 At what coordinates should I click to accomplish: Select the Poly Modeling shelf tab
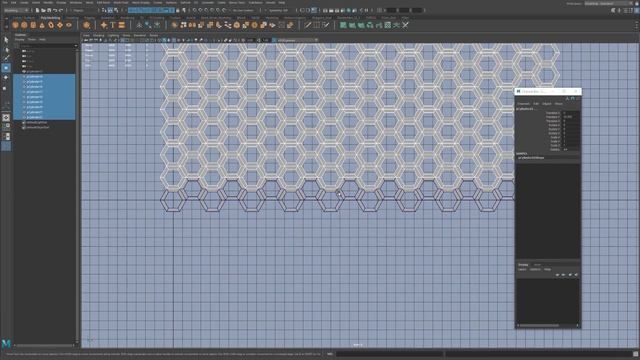[50, 18]
